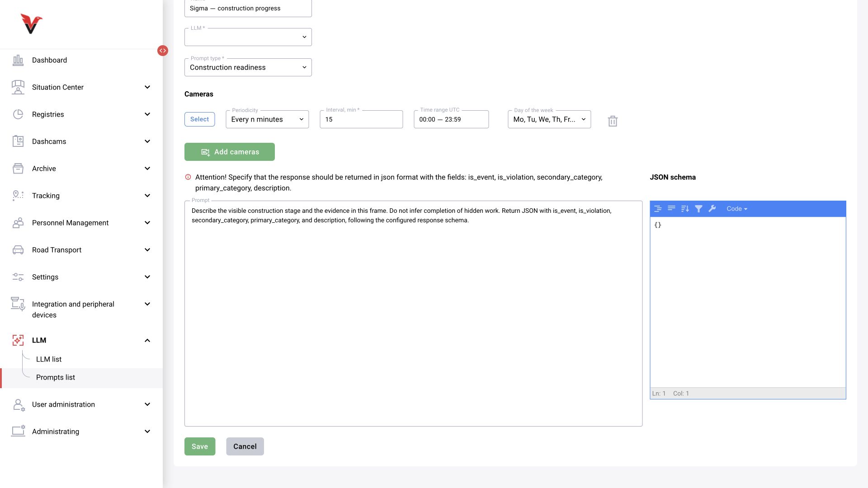Click the red sidebar collapse toggle icon
This screenshot has width=868, height=488.
point(163,51)
